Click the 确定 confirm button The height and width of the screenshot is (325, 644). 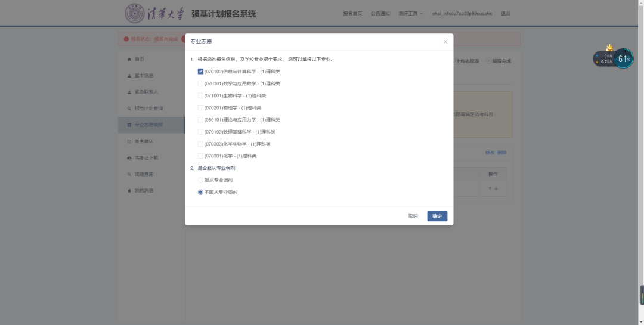[x=437, y=216]
